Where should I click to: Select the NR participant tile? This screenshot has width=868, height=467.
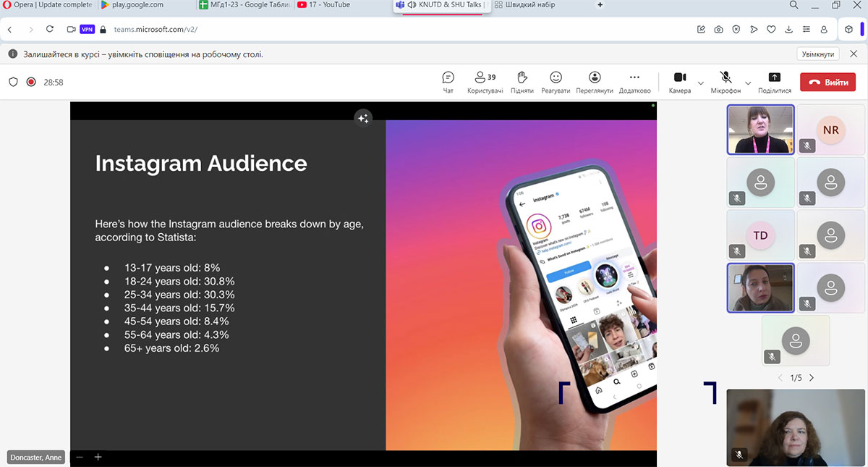(830, 130)
